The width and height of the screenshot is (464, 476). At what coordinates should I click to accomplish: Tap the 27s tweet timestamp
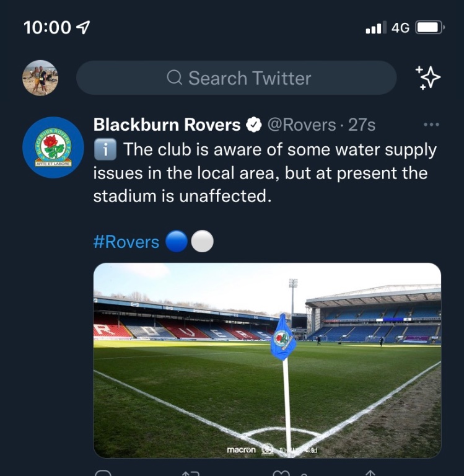point(362,125)
